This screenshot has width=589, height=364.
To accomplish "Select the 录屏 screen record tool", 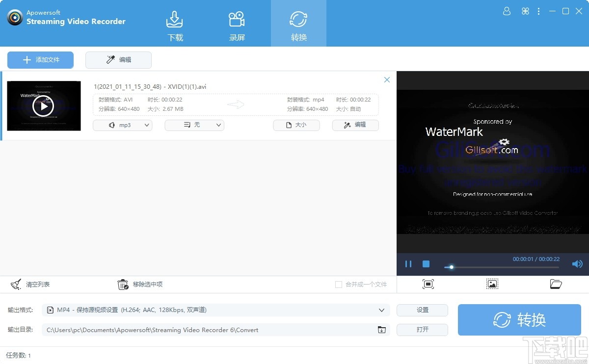I will (x=237, y=23).
